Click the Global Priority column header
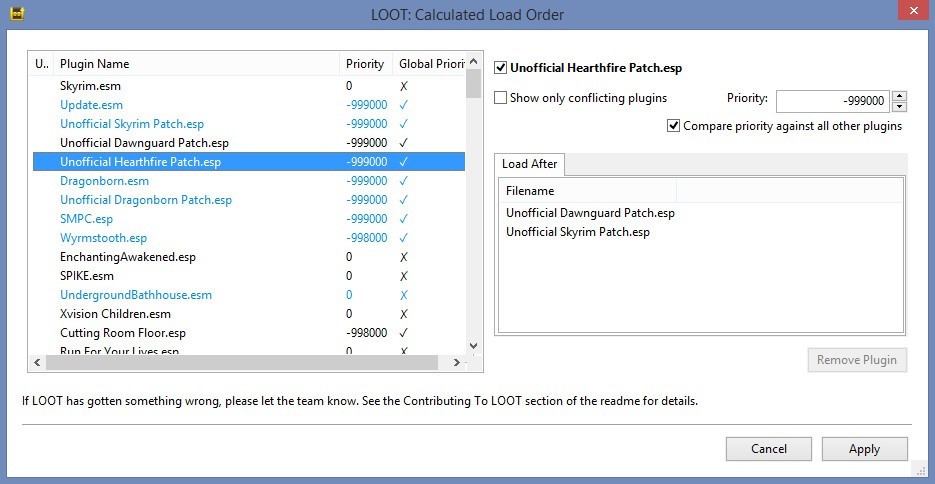 click(x=430, y=64)
